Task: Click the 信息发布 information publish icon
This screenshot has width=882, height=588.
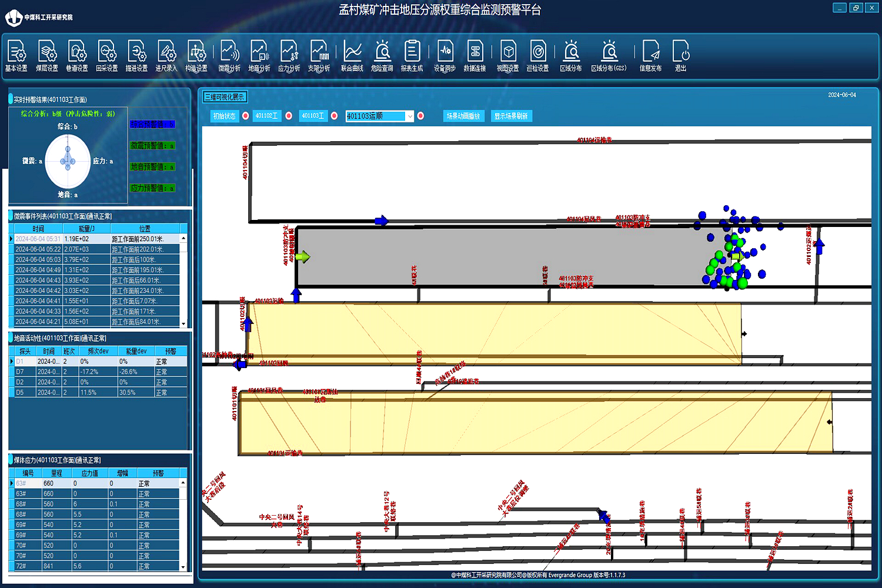Action: pos(650,55)
